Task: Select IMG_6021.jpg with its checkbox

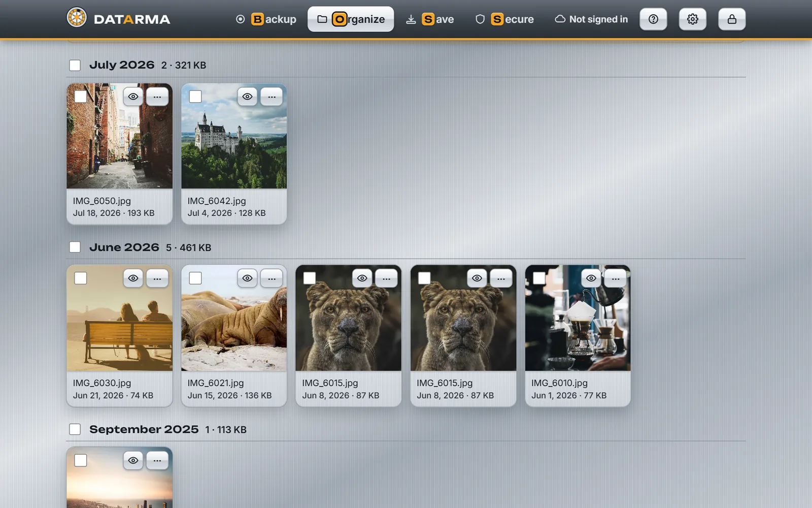Action: (195, 278)
